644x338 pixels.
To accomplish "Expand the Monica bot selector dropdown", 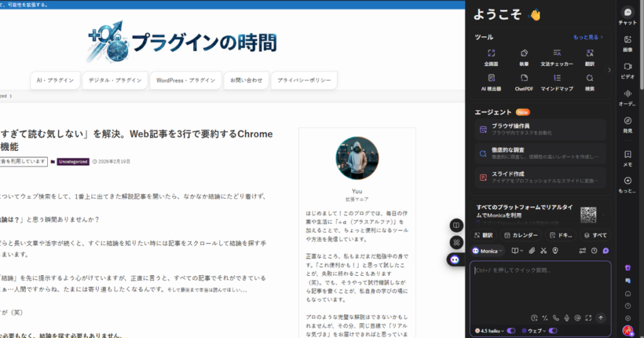I will pyautogui.click(x=488, y=251).
